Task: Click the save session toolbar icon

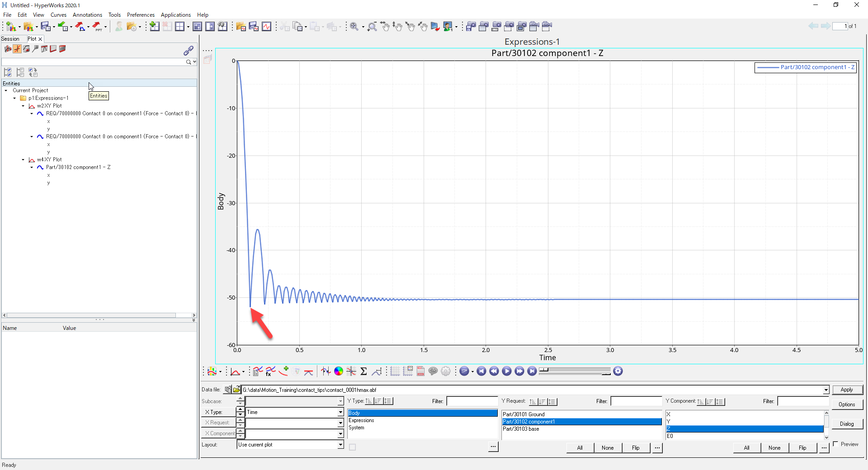Action: click(45, 27)
